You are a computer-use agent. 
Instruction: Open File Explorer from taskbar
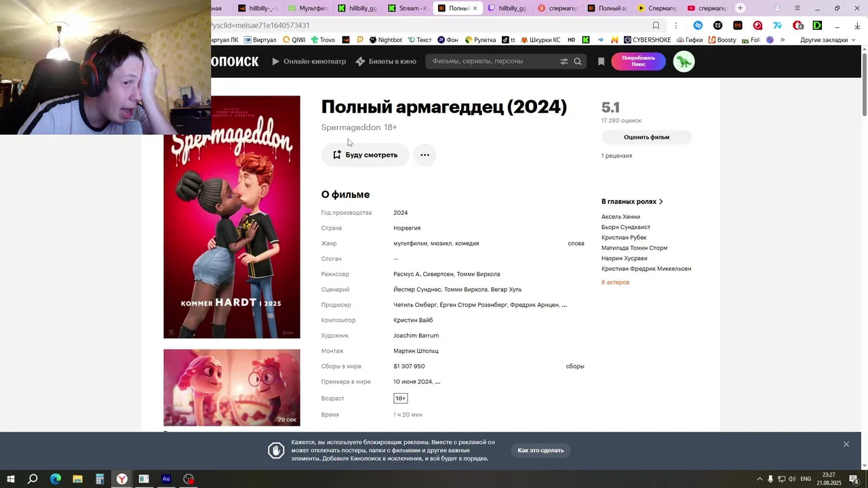click(77, 479)
